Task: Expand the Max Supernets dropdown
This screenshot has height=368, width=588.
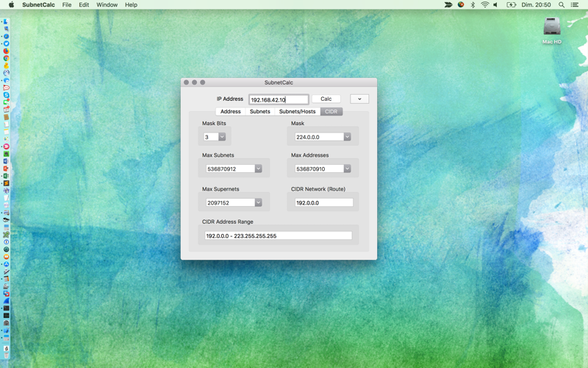Action: coord(259,202)
